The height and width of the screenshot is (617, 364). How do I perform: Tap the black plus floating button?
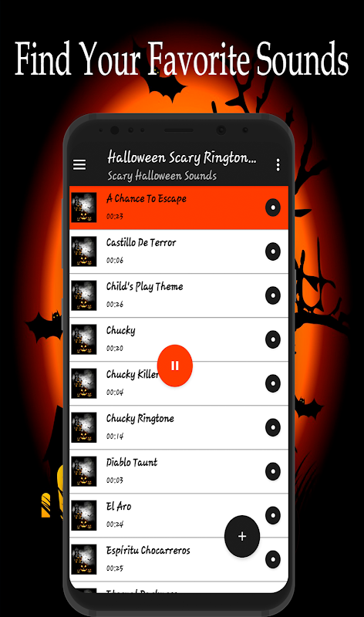242,536
